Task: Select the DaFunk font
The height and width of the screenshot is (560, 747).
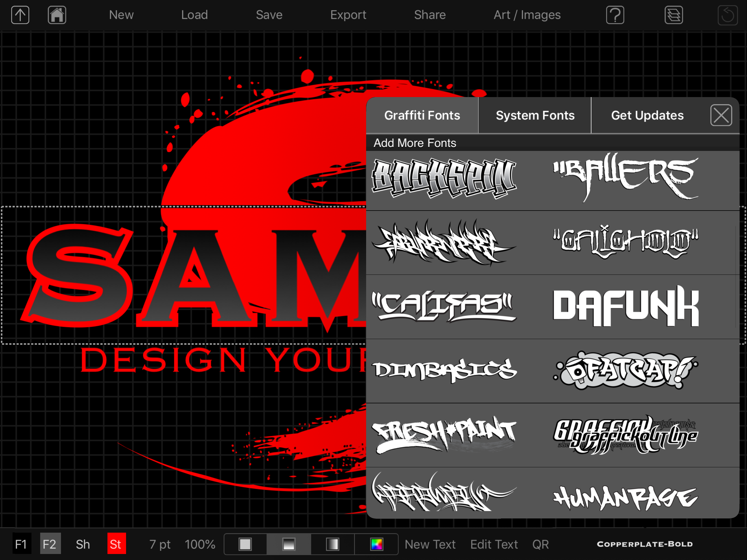Action: pyautogui.click(x=625, y=306)
